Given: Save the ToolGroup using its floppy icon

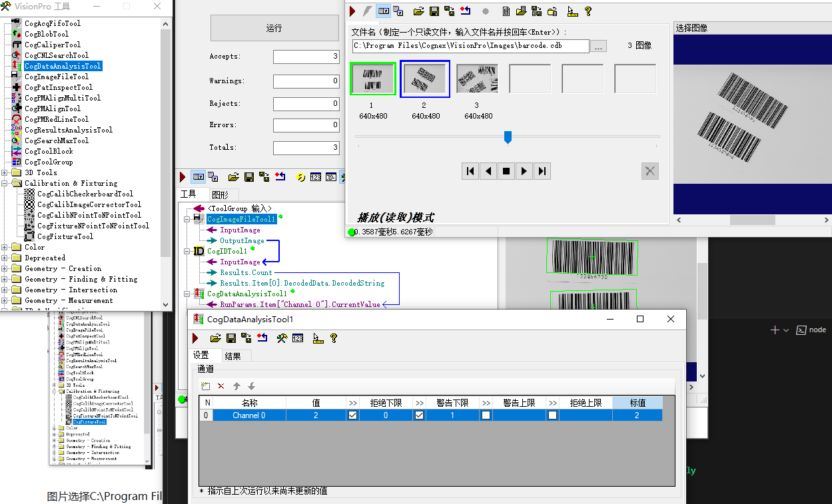Looking at the screenshot, I should (x=249, y=177).
